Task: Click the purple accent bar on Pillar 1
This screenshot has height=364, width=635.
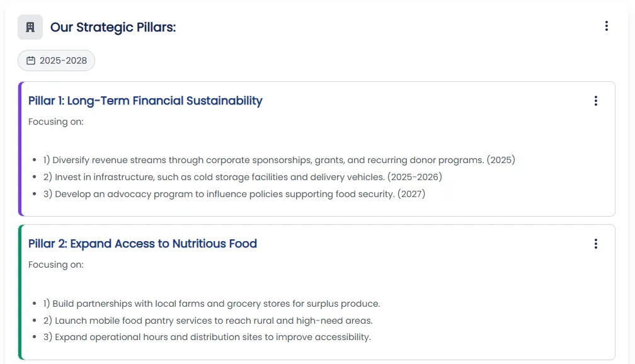Action: 20,149
